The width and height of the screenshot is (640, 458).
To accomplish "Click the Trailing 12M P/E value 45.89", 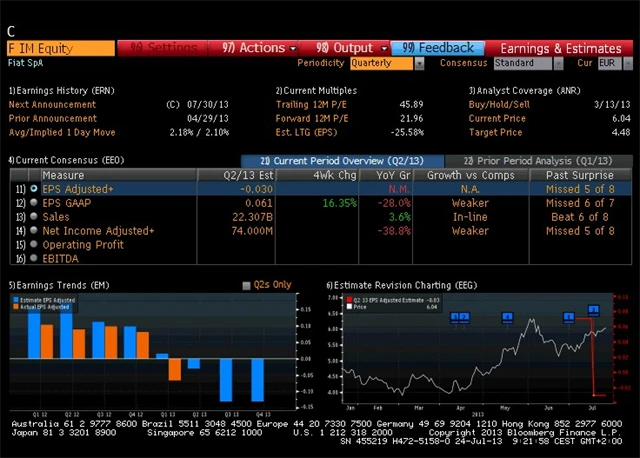I will tap(411, 104).
